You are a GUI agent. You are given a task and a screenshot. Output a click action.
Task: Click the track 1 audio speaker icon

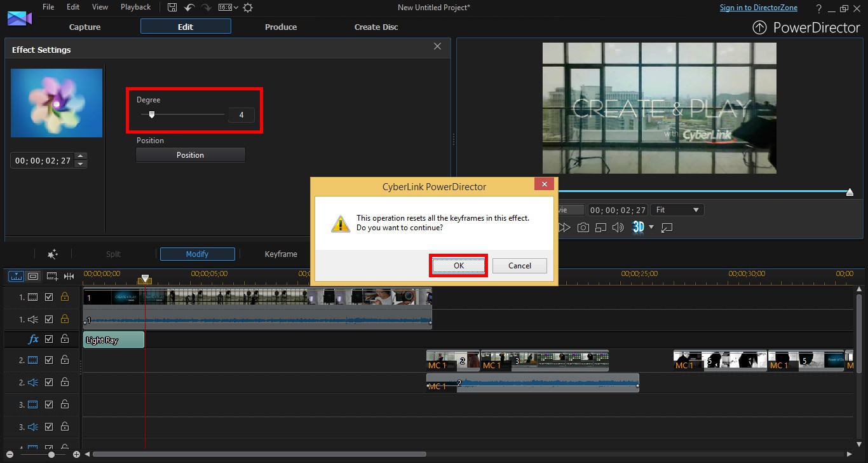point(32,319)
